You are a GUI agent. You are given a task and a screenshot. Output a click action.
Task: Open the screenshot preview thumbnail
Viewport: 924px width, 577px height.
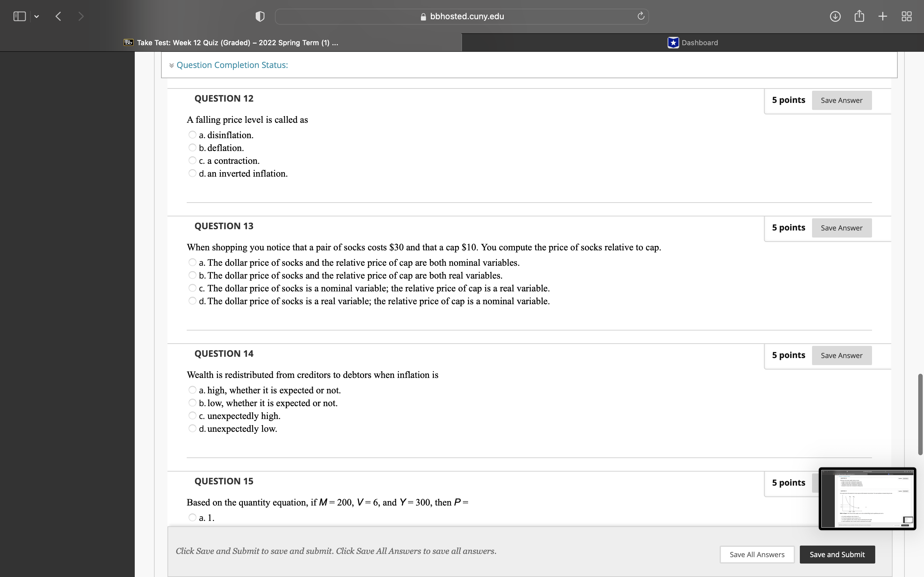coord(867,498)
